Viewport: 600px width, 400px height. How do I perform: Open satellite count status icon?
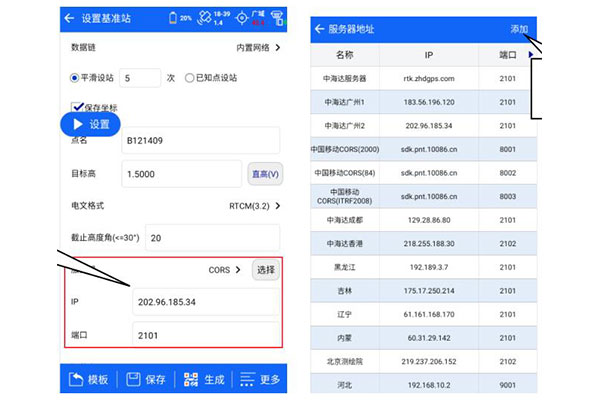pyautogui.click(x=206, y=18)
